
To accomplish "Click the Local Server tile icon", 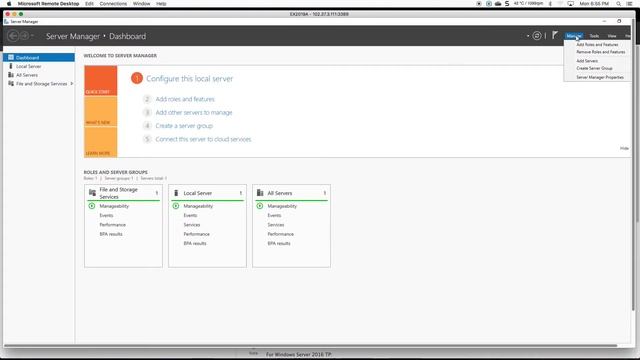I will coord(176,193).
